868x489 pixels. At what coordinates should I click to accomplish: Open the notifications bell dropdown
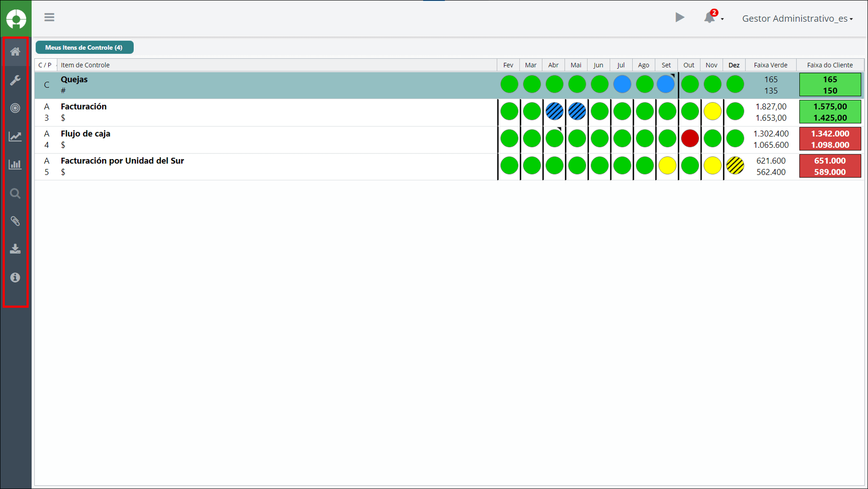tap(712, 17)
